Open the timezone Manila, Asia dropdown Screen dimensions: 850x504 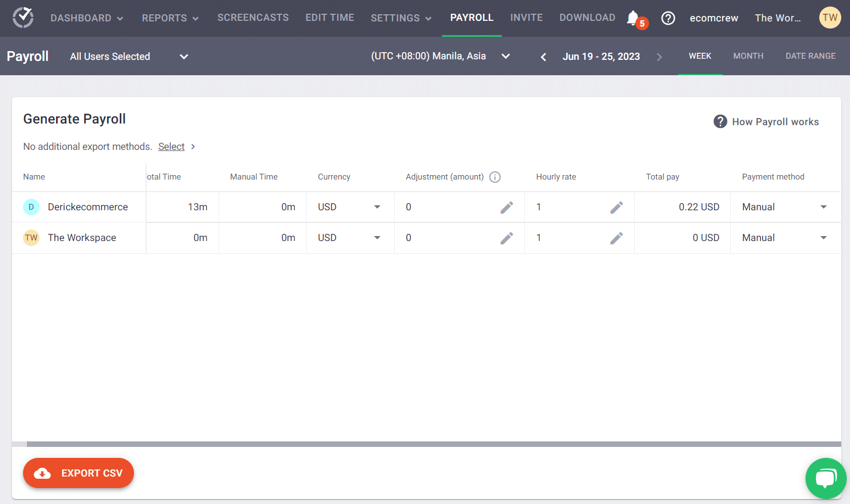tap(441, 56)
